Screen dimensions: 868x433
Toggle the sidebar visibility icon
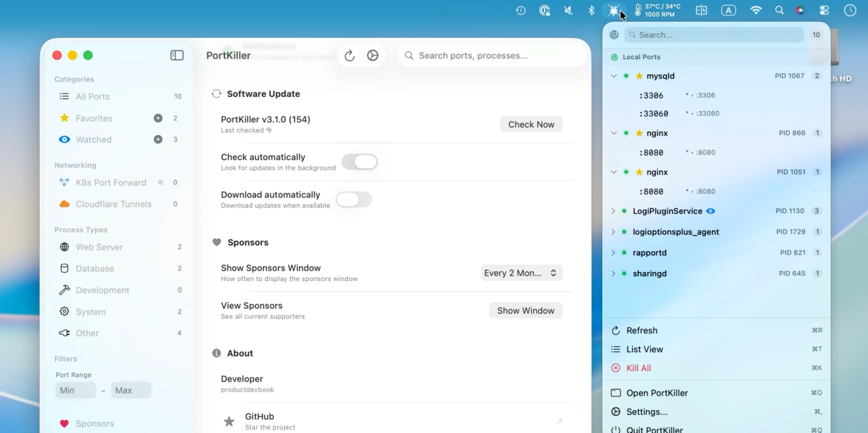point(177,55)
